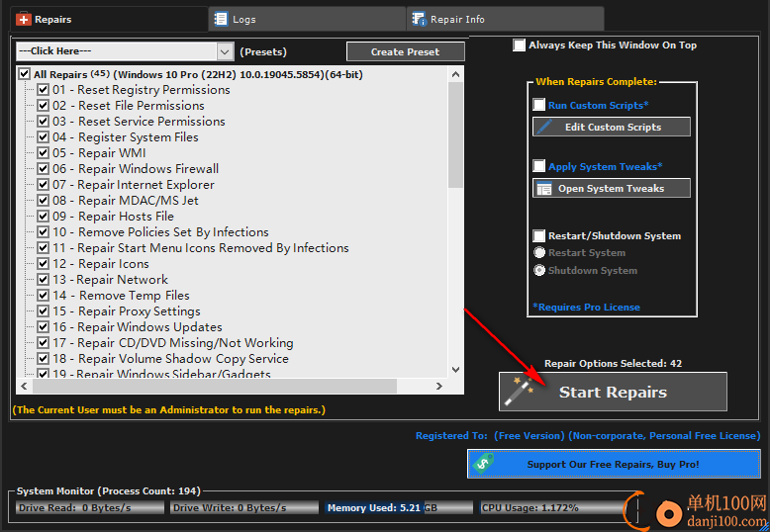Click the vertical scrollbar thumb in repair list

(455, 134)
